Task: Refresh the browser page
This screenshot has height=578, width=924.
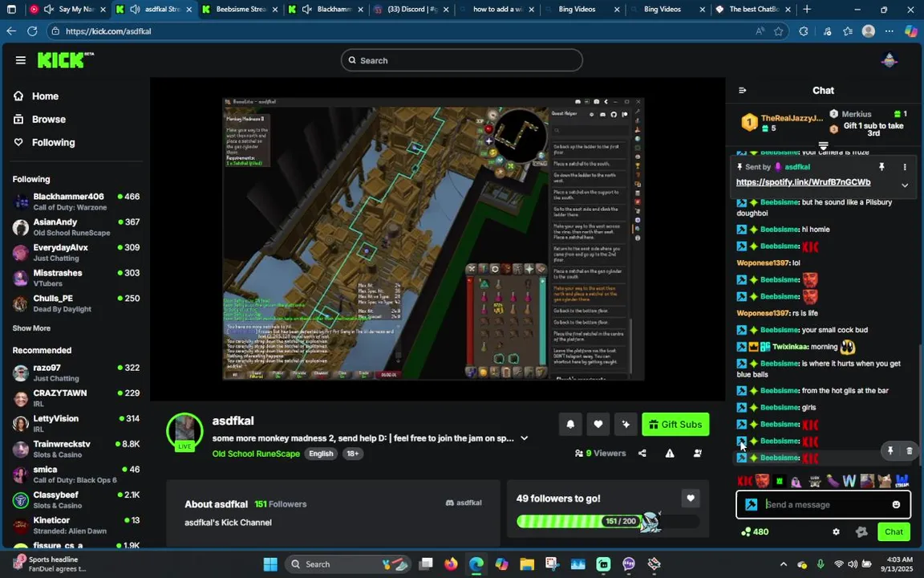Action: (32, 31)
